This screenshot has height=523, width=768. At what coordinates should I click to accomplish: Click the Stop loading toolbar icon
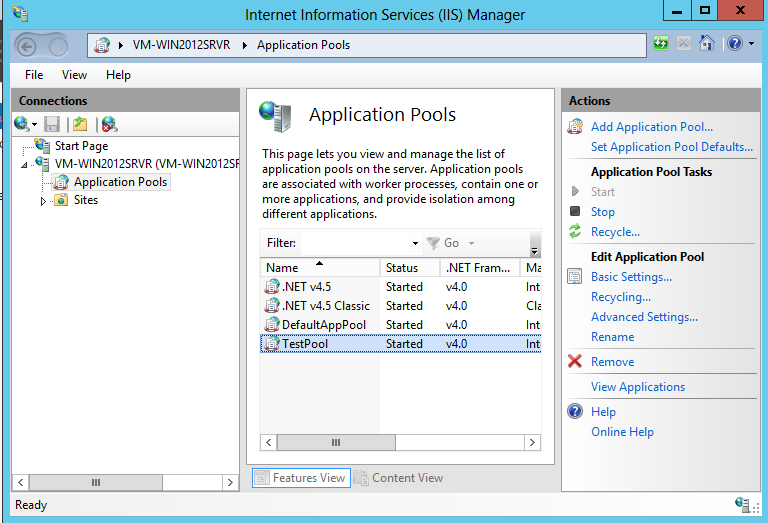[x=683, y=44]
